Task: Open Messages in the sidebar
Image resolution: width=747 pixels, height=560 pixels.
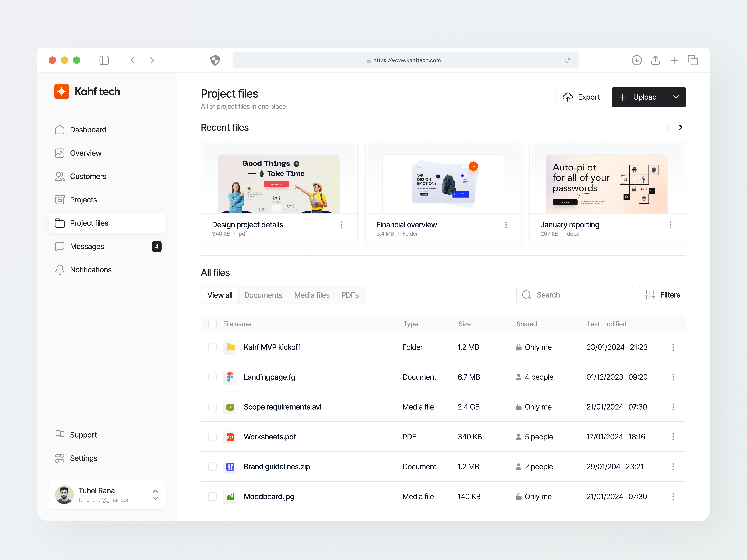Action: coord(107,246)
